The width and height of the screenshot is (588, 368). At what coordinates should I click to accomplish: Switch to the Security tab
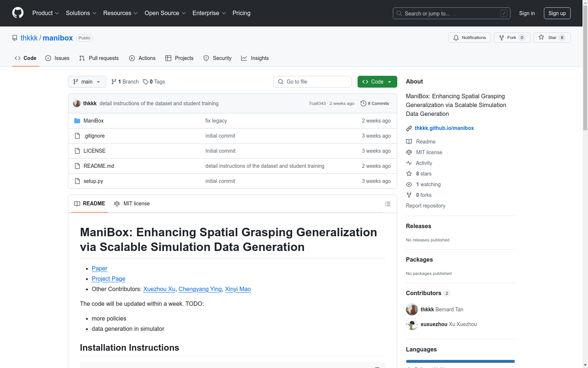218,58
